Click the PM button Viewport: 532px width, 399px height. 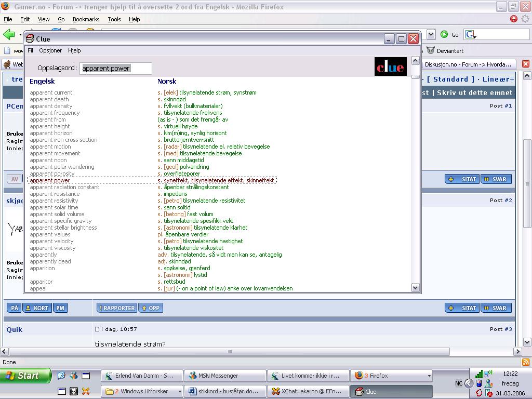pos(60,308)
